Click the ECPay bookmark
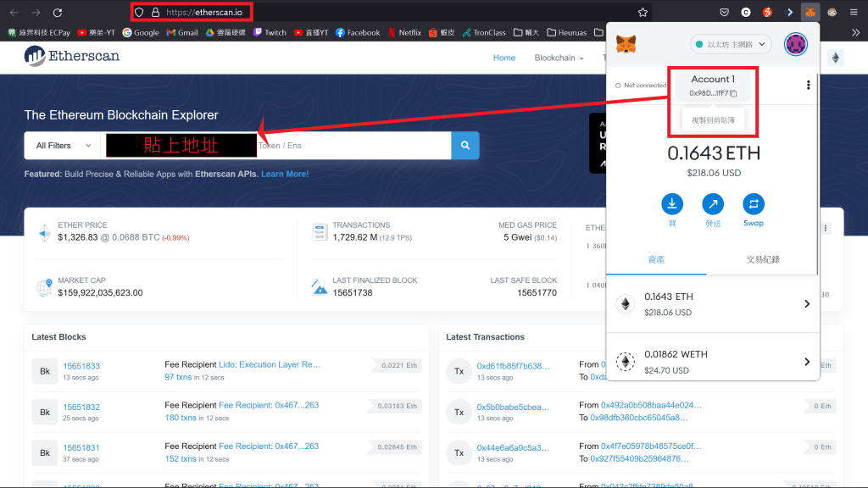 coord(39,33)
